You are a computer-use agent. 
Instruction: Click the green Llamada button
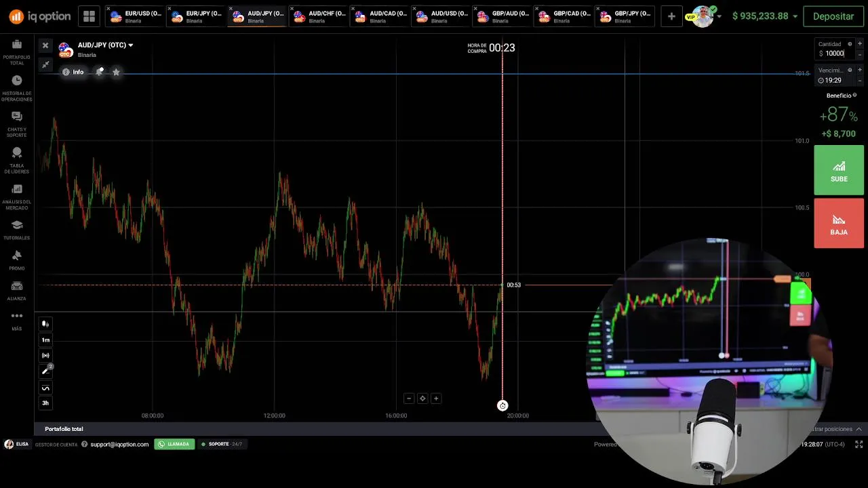[174, 444]
